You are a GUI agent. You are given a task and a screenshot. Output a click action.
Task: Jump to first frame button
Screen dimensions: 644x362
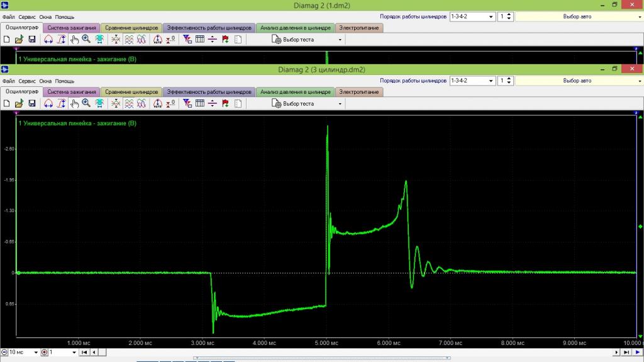coord(84,352)
